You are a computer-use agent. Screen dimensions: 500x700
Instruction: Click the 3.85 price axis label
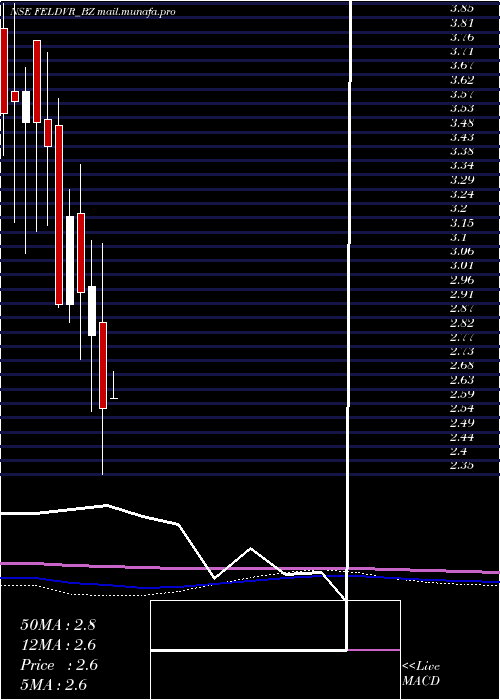point(462,8)
